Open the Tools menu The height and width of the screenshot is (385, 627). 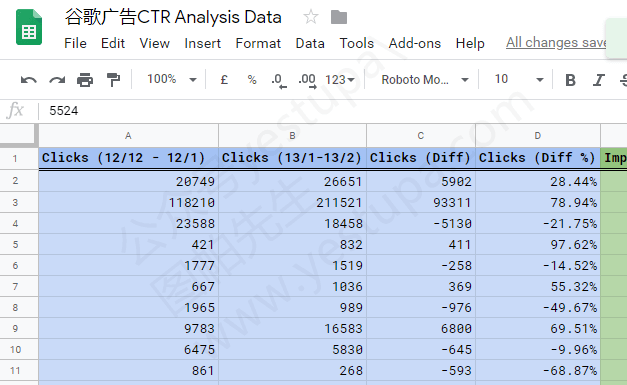[x=357, y=43]
